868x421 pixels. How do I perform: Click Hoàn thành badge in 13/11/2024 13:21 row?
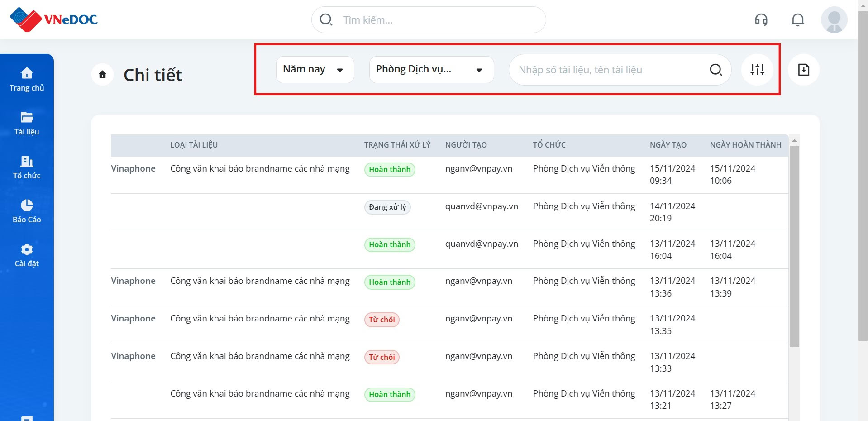click(x=390, y=394)
